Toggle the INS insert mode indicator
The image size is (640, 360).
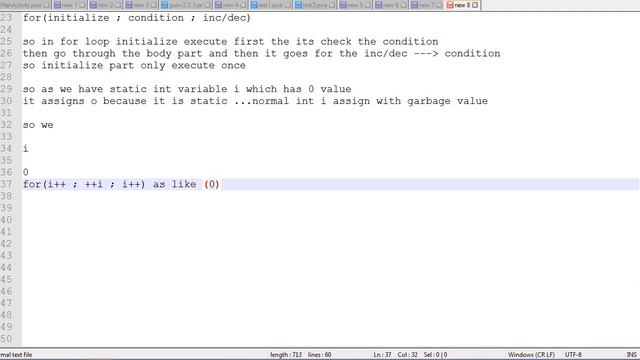pos(631,355)
